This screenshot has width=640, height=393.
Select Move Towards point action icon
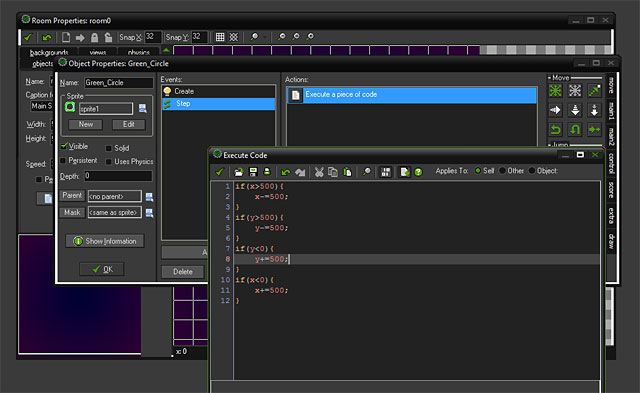(594, 90)
